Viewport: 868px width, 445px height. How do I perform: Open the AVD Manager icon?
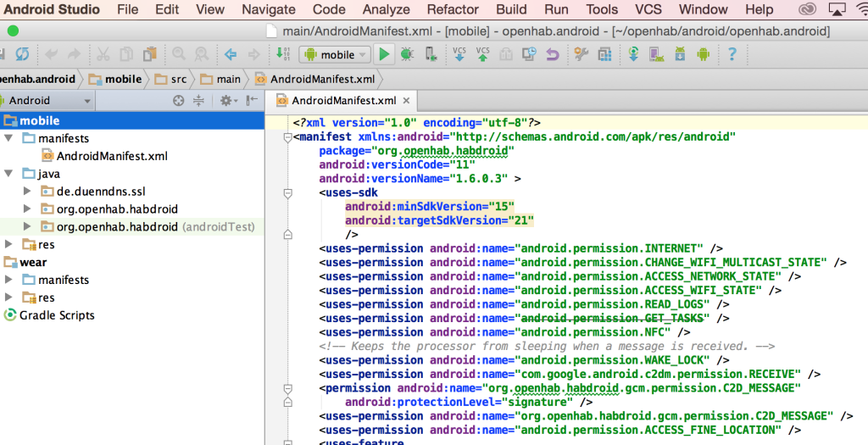[x=657, y=54]
